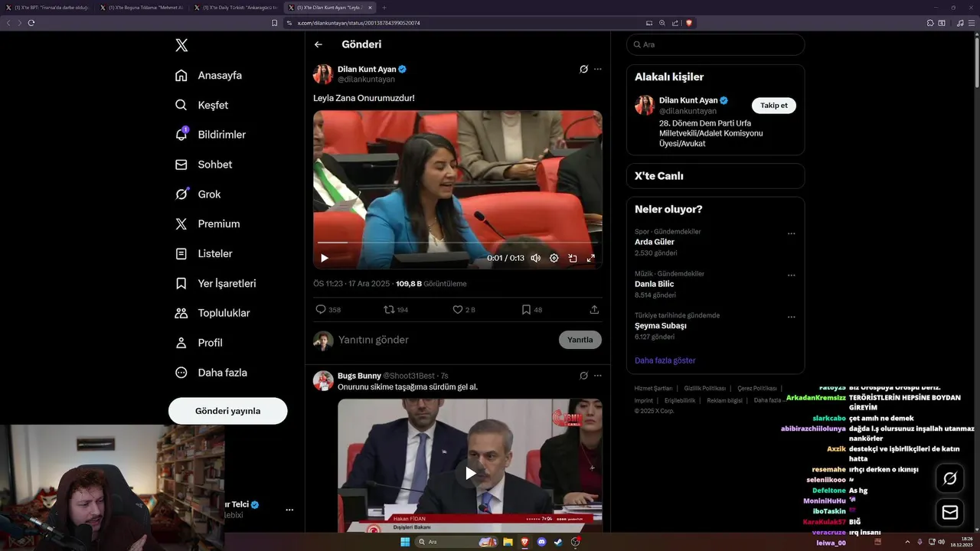The height and width of the screenshot is (551, 980).
Task: Open the Gizlilik Politikası footer link
Action: point(705,389)
